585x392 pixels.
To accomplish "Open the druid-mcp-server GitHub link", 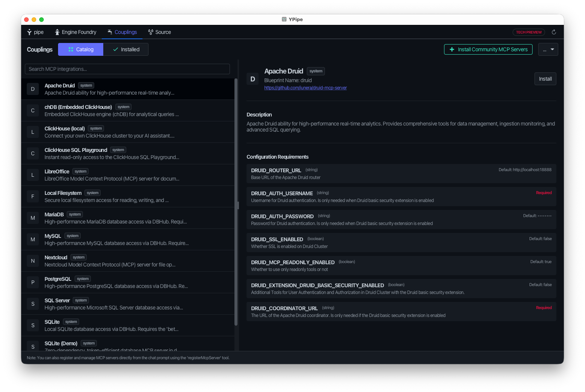I will 305,88.
